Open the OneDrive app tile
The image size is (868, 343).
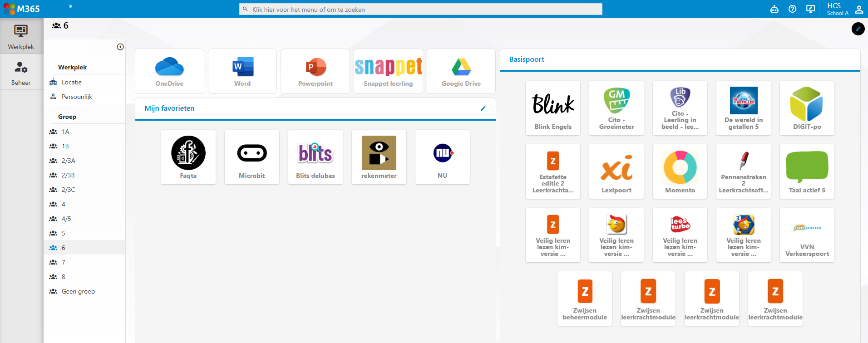[169, 71]
